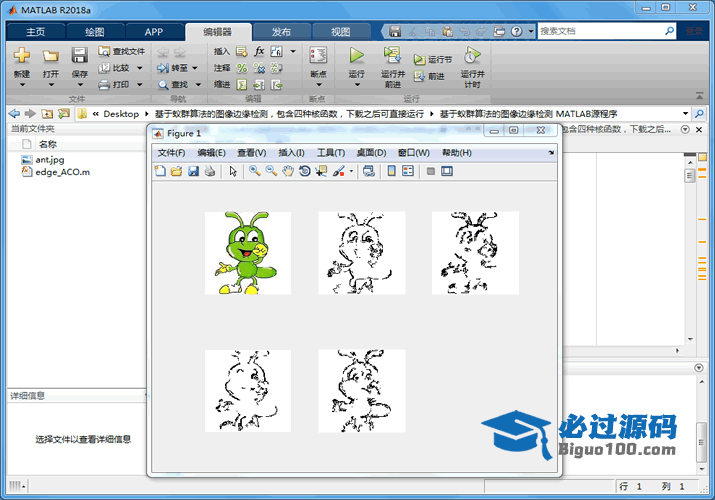This screenshot has width=715, height=500.
Task: Toggle the show plot tools button
Action: (447, 171)
